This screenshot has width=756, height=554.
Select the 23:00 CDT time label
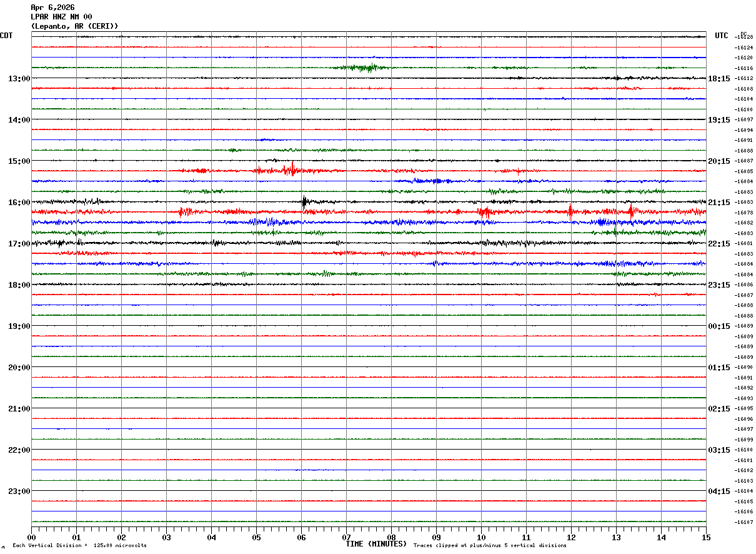[19, 491]
